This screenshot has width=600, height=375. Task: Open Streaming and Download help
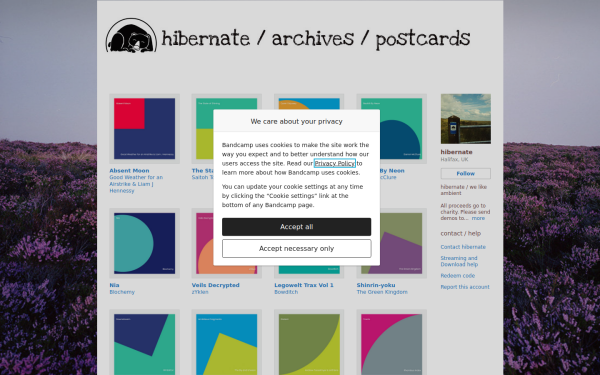tap(459, 261)
